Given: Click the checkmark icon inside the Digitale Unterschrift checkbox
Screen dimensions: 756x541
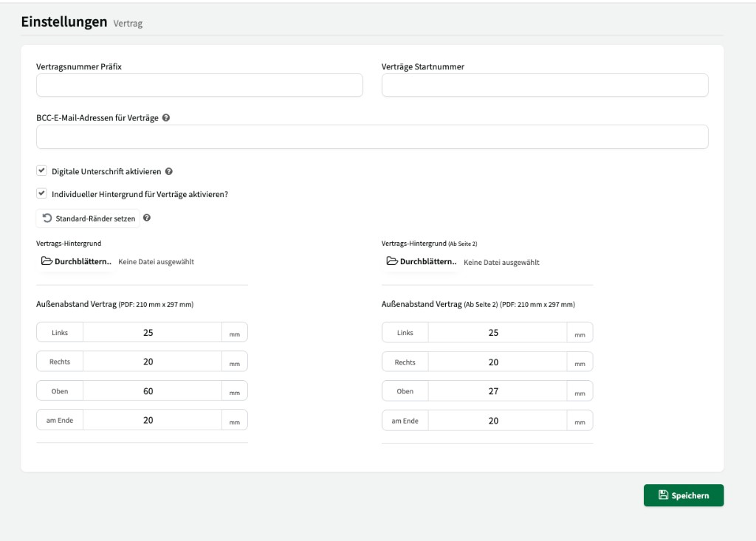Looking at the screenshot, I should (x=42, y=170).
